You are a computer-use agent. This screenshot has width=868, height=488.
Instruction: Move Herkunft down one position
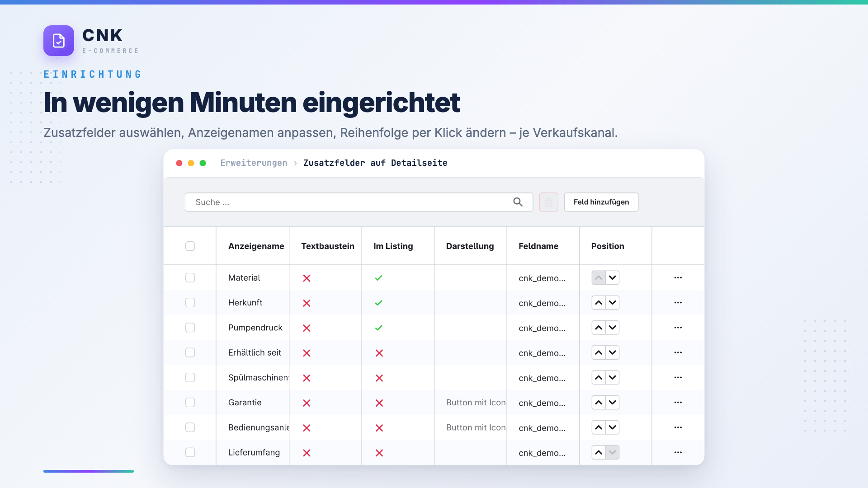[x=612, y=302]
